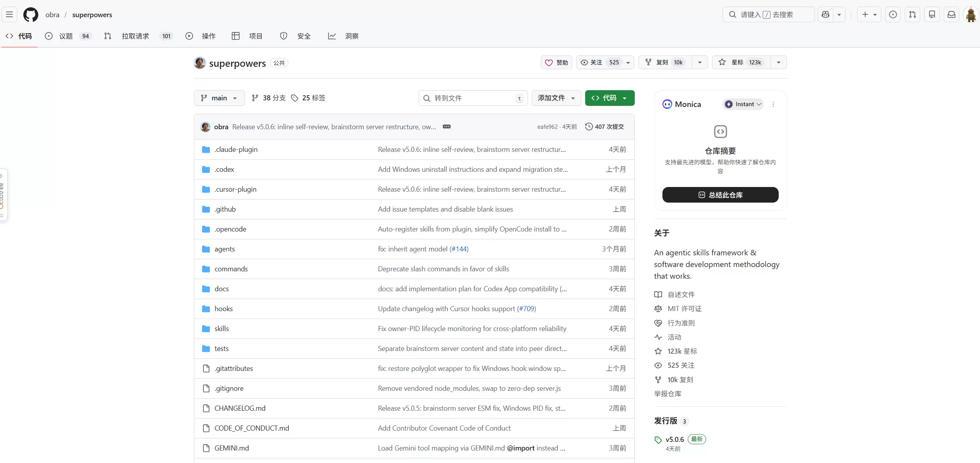The width and height of the screenshot is (980, 463).
Task: Open the Copilot icon in header
Action: point(825,14)
